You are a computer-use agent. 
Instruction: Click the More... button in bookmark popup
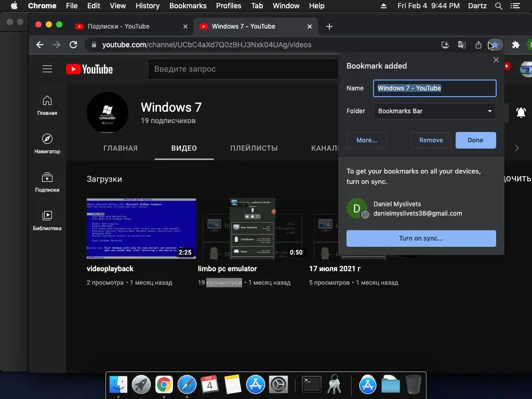[366, 140]
